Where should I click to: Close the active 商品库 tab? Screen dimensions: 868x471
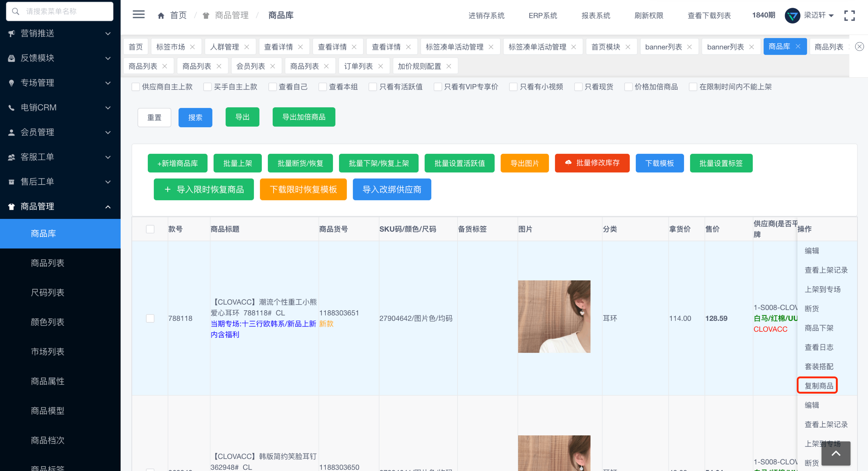(x=798, y=47)
